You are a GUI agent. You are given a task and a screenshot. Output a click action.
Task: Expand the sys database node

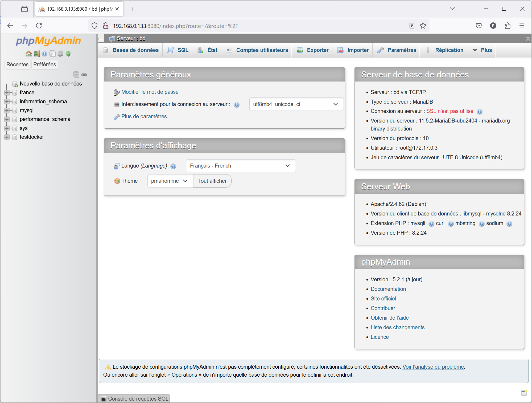click(x=7, y=128)
